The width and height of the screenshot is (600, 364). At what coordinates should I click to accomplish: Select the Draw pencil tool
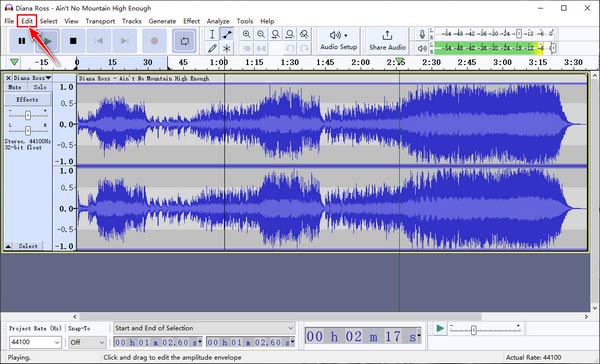212,48
